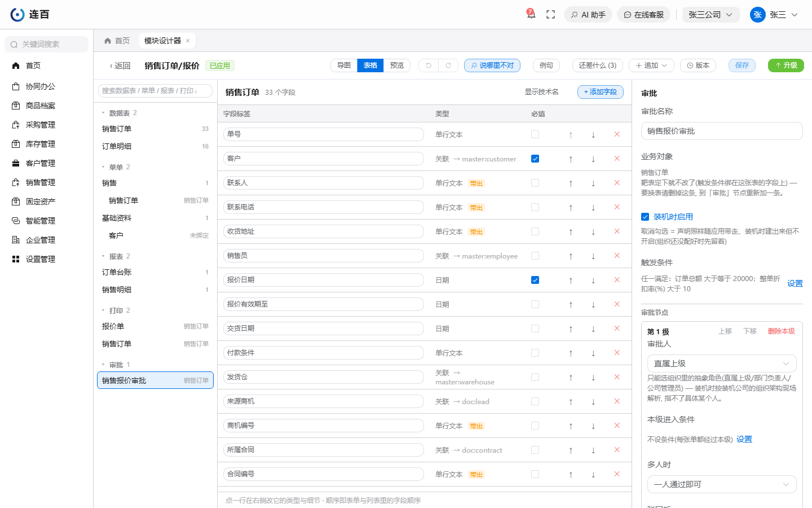812x508 pixels.
Task: Toggle fullscreen mode icon
Action: pyautogui.click(x=551, y=15)
